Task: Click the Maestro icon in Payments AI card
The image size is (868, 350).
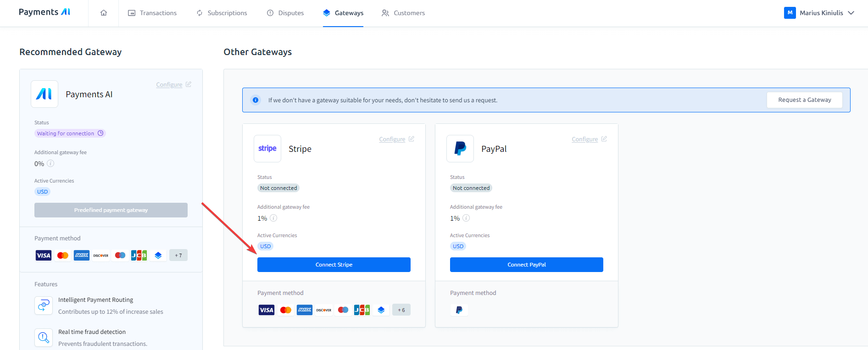Action: [x=120, y=256]
